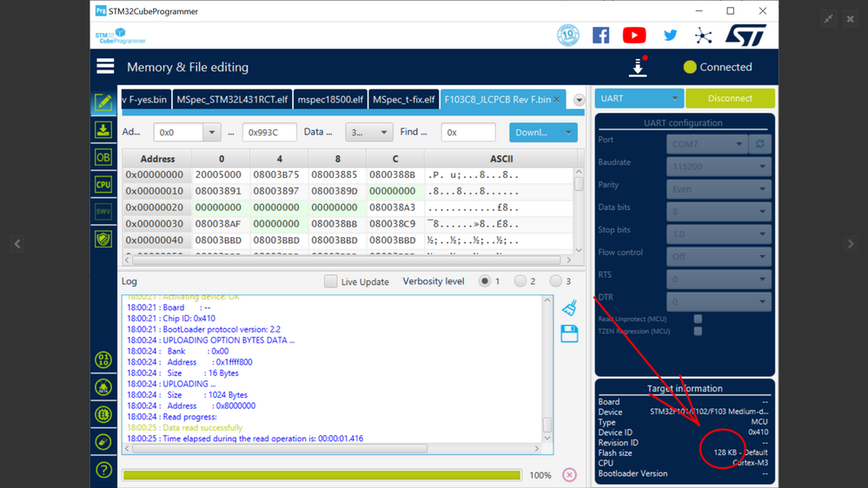This screenshot has width=868, height=488.
Task: Open the beta bug sidebar icon
Action: (x=103, y=387)
